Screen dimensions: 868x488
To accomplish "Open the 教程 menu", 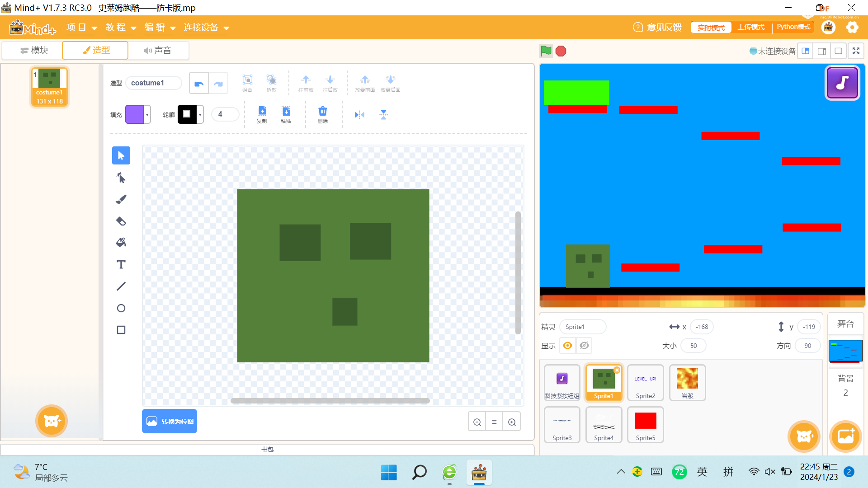I will [121, 28].
